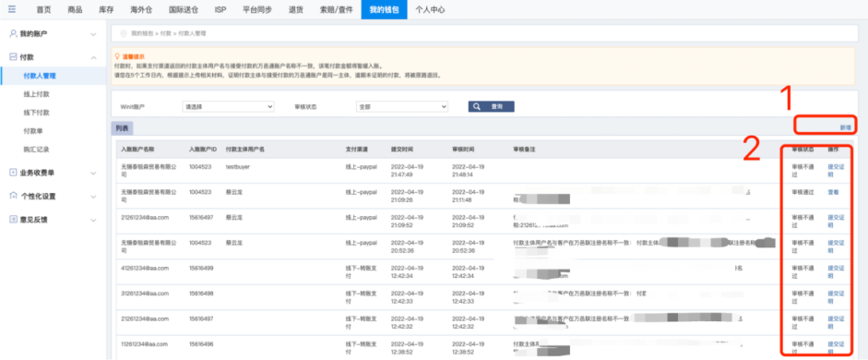This screenshot has width=868, height=360.
Task: Open the 退货 top menu
Action: click(295, 10)
